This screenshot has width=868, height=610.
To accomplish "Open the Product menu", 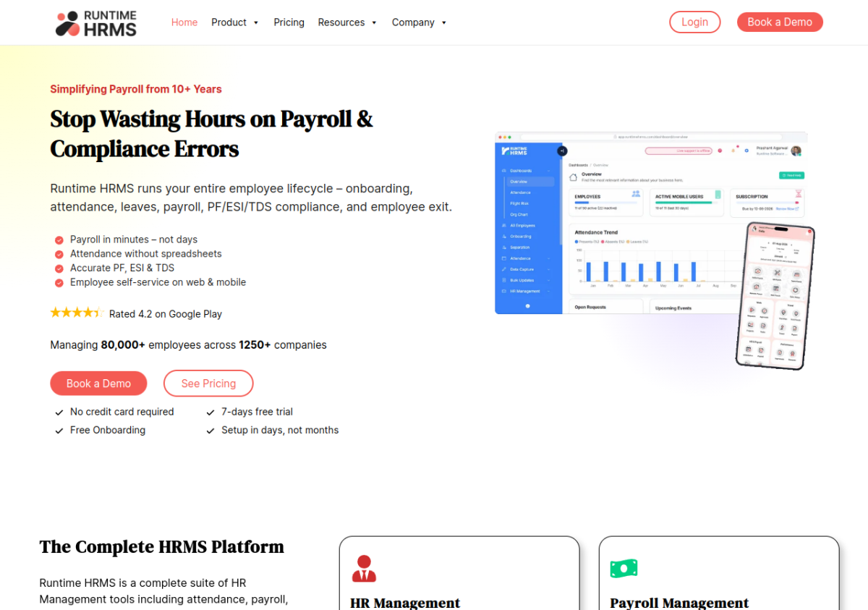I will (x=229, y=22).
